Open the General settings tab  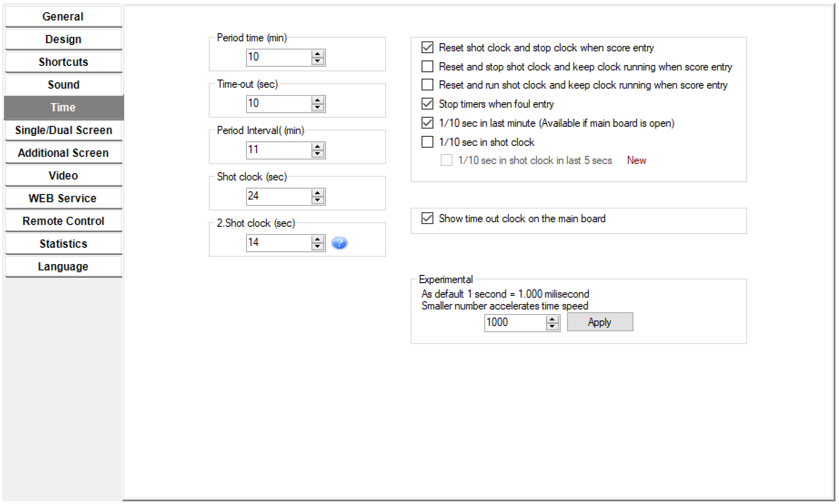tap(63, 16)
